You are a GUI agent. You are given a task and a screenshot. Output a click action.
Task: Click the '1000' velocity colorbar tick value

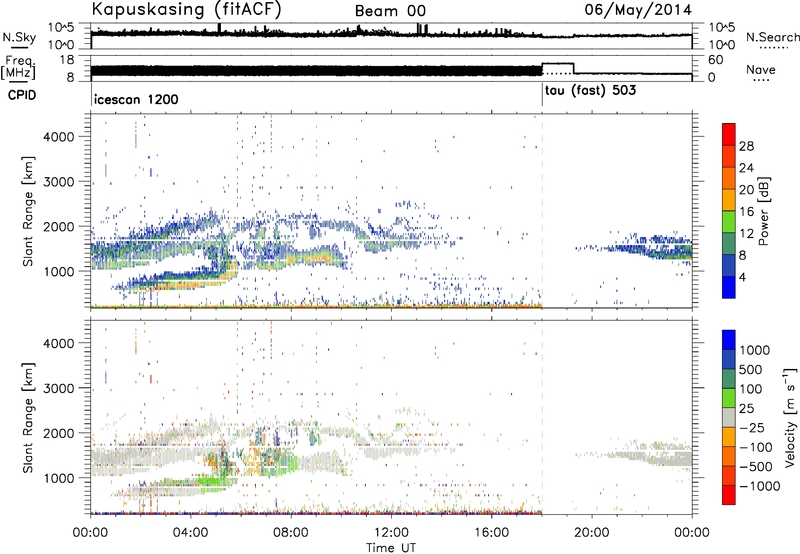(x=755, y=350)
